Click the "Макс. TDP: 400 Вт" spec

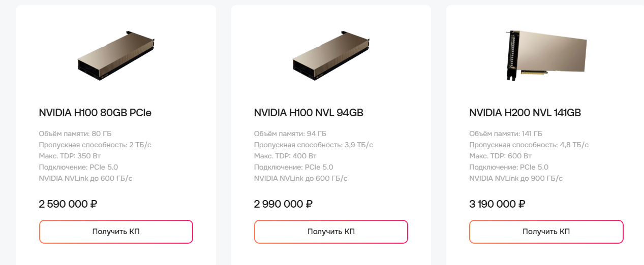coord(285,156)
